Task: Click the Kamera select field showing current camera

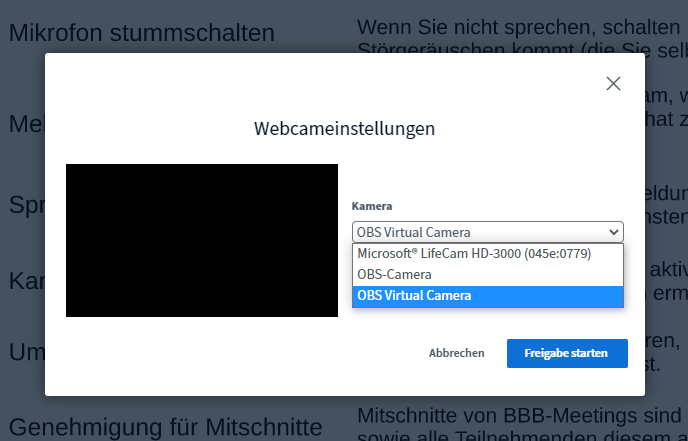Action: [x=480, y=232]
